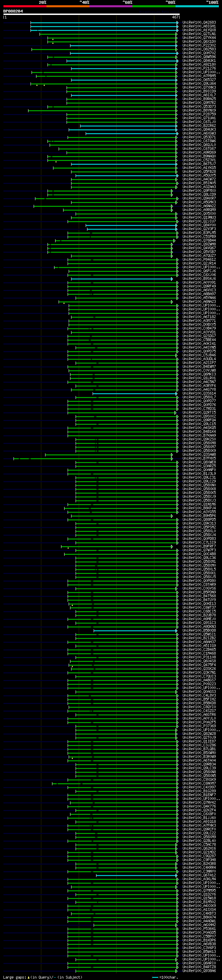Click the cyan ~100% identity legend segment

coord(197,6)
